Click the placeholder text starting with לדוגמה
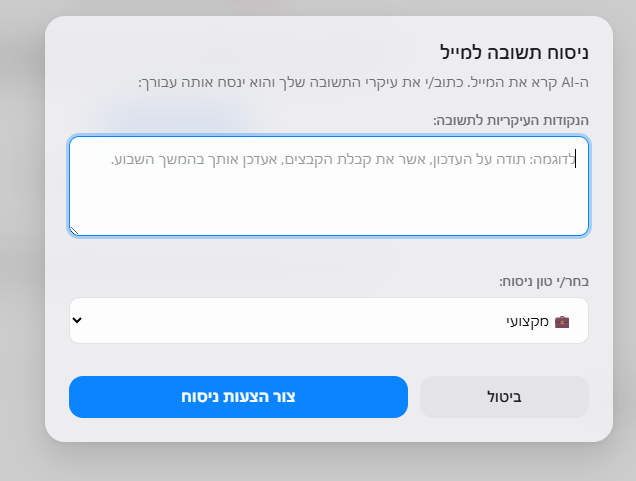636x481 pixels. pyautogui.click(x=343, y=159)
